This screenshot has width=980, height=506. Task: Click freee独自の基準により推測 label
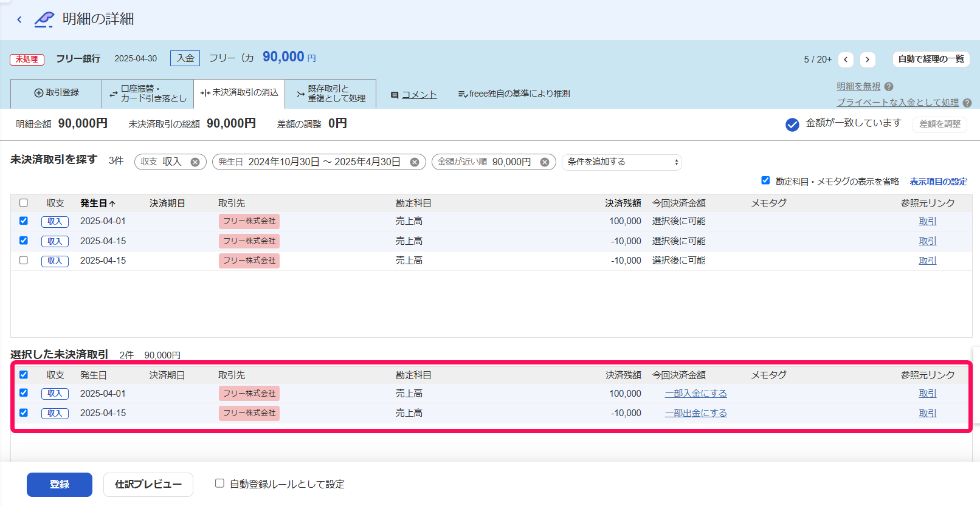[514, 94]
